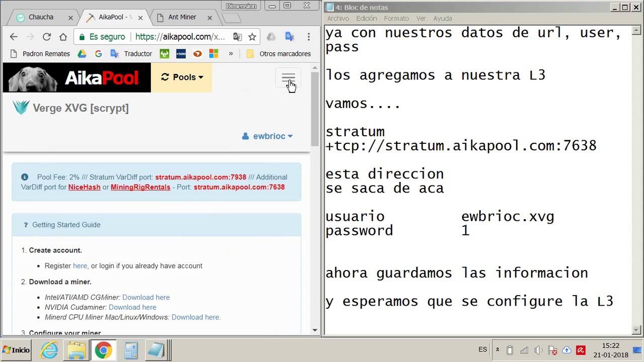Go back in Chrome browser
The height and width of the screenshot is (362, 644).
[14, 37]
